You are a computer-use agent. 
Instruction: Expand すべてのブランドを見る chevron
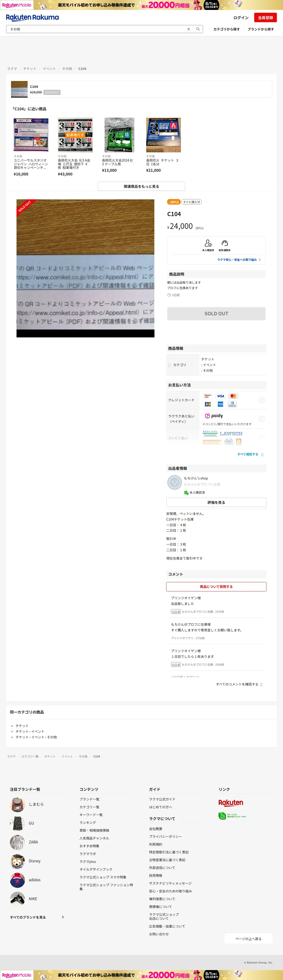pyautogui.click(x=63, y=917)
